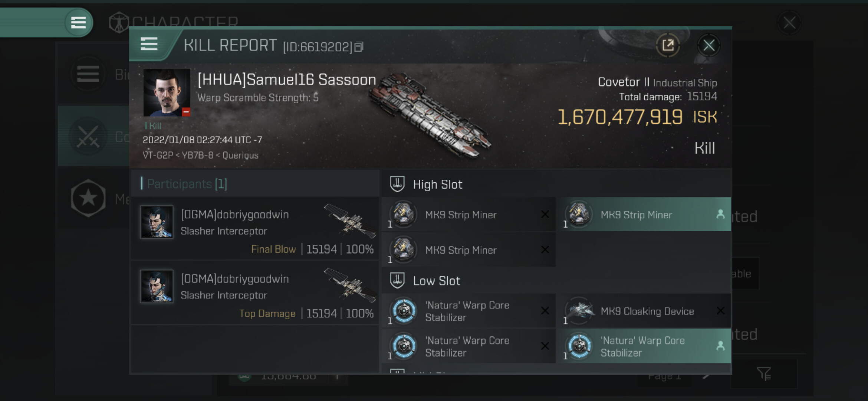Copy the kill report ID
This screenshot has width=868, height=401.
359,47
